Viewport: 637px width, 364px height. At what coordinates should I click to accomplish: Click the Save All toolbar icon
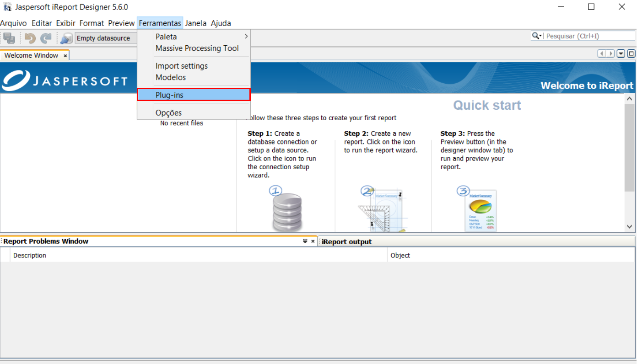[x=9, y=38]
